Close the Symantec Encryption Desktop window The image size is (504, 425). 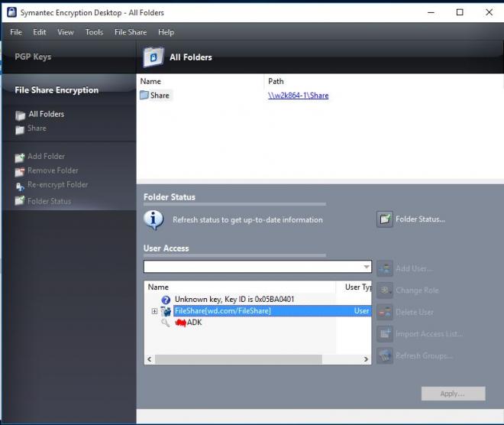pos(489,12)
